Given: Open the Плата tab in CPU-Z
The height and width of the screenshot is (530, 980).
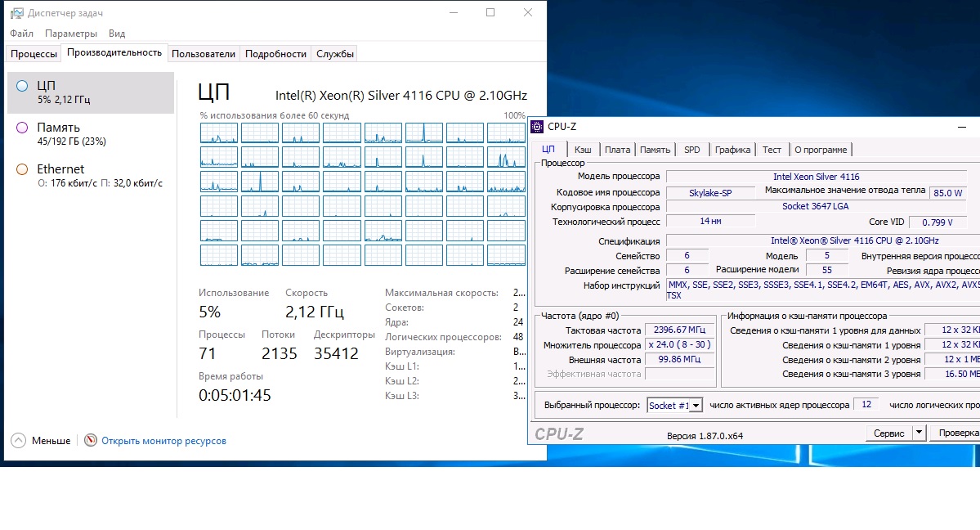Looking at the screenshot, I should [x=617, y=150].
